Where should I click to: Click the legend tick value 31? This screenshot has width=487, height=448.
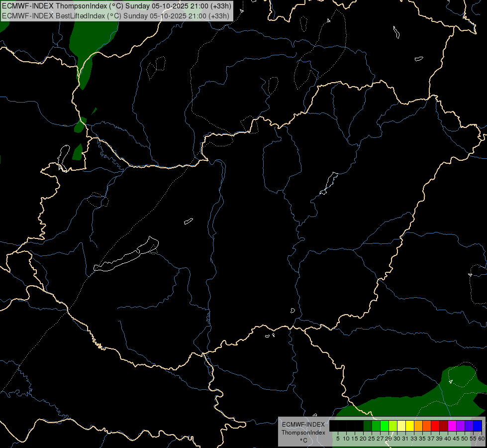click(x=405, y=439)
